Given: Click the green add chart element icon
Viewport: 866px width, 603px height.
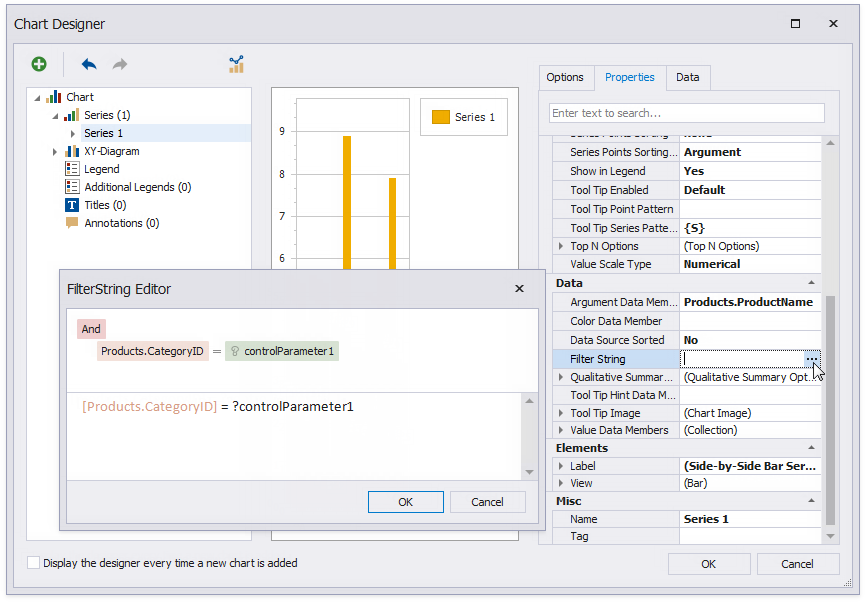Looking at the screenshot, I should point(38,64).
